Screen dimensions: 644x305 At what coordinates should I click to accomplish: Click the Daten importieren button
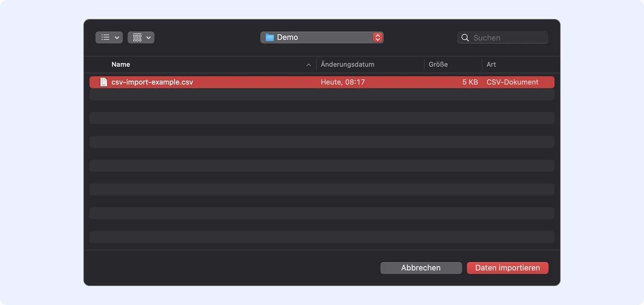[508, 268]
